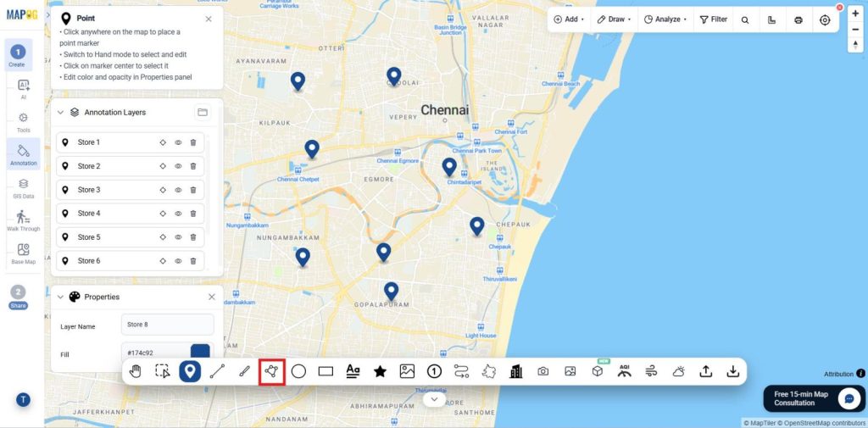Open Free 15-min Map Consultation chat
This screenshot has height=428, width=868.
click(815, 398)
